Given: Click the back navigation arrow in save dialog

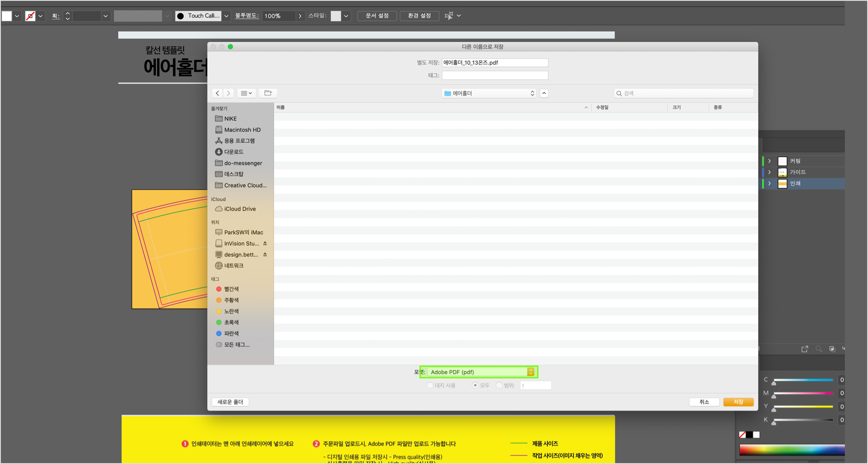Looking at the screenshot, I should (217, 93).
